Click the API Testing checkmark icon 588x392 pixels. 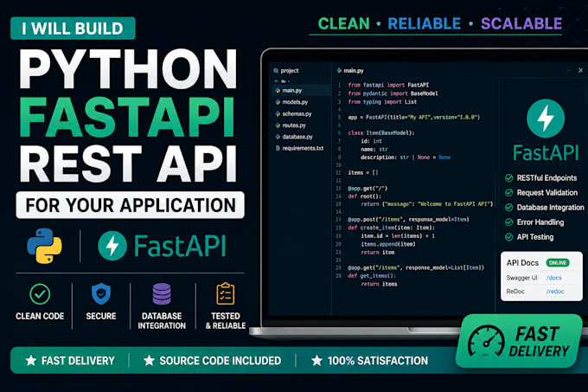tap(508, 237)
